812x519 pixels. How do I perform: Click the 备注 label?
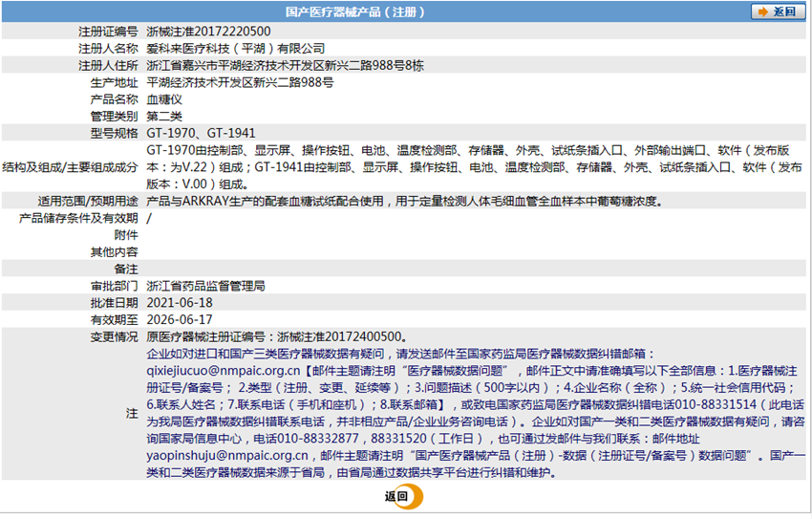click(126, 270)
